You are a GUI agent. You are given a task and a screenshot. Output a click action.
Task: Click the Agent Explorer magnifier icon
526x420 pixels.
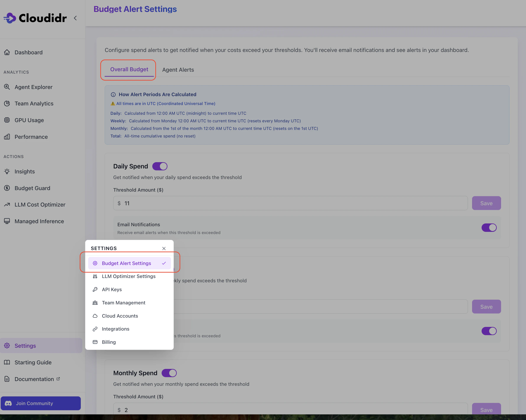[7, 87]
